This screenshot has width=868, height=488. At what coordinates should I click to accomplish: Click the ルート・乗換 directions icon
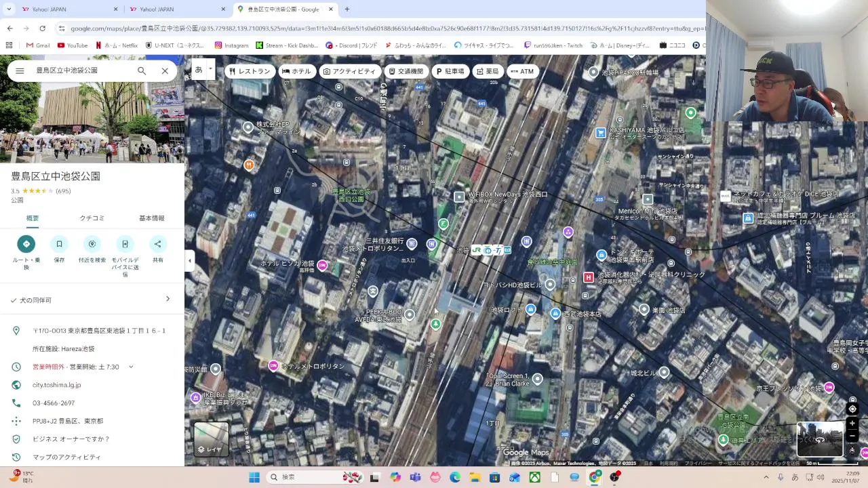pos(26,244)
